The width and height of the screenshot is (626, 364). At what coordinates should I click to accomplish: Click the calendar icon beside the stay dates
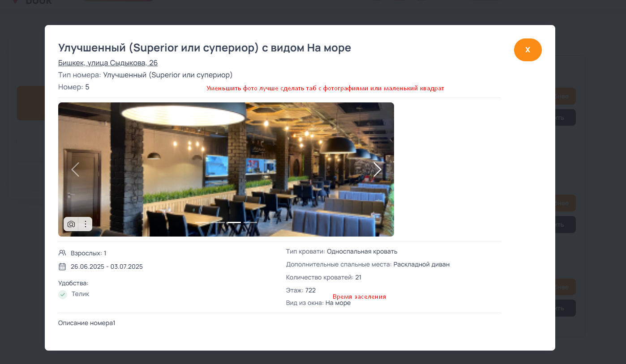click(x=62, y=267)
